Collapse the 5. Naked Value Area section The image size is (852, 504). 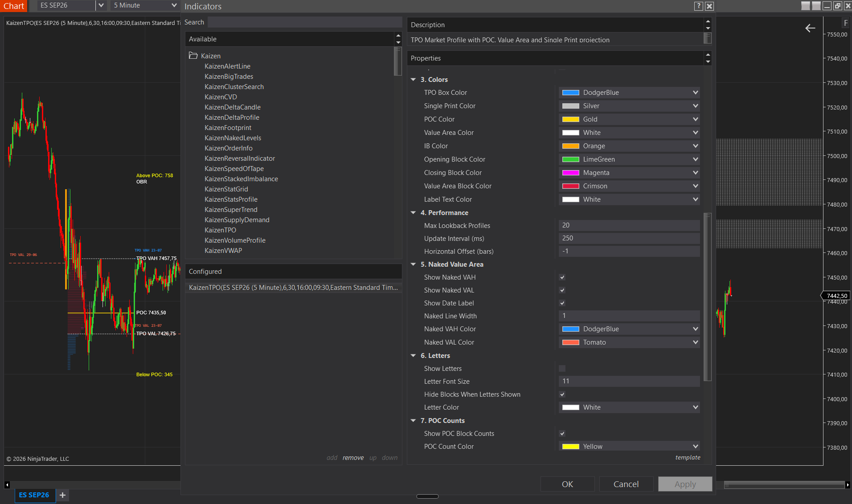[x=413, y=264]
